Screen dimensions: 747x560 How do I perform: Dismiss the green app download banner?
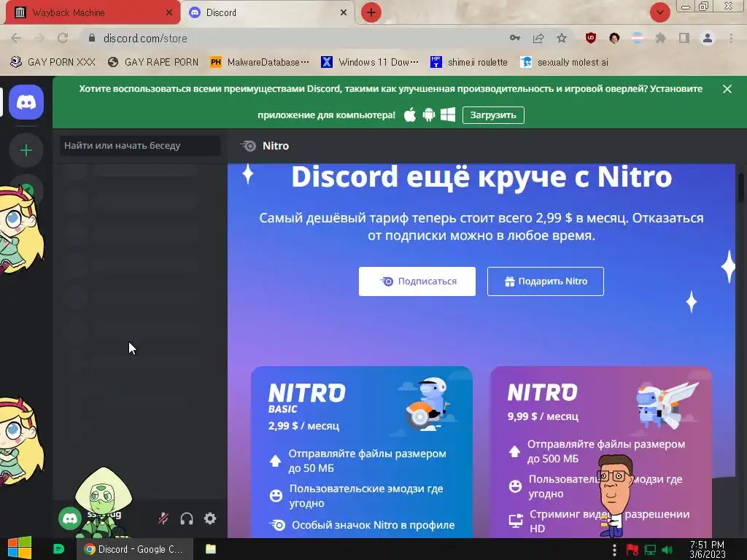(727, 89)
